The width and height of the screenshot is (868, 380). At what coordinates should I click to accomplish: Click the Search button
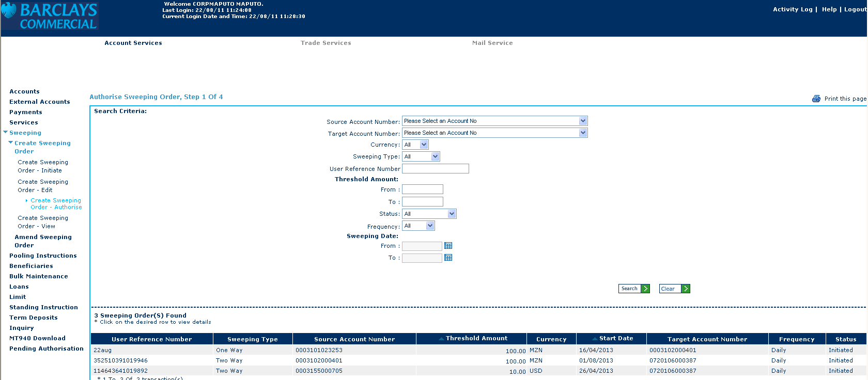click(634, 289)
